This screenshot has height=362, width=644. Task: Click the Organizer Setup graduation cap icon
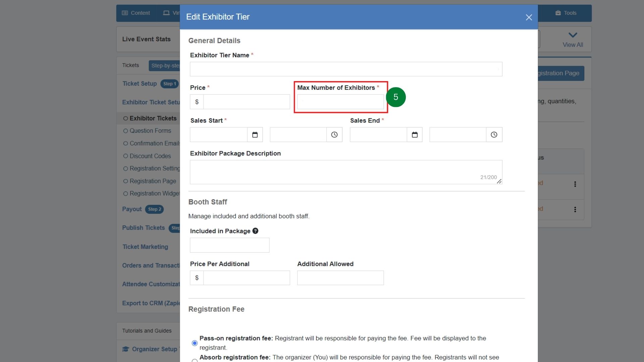pyautogui.click(x=126, y=349)
